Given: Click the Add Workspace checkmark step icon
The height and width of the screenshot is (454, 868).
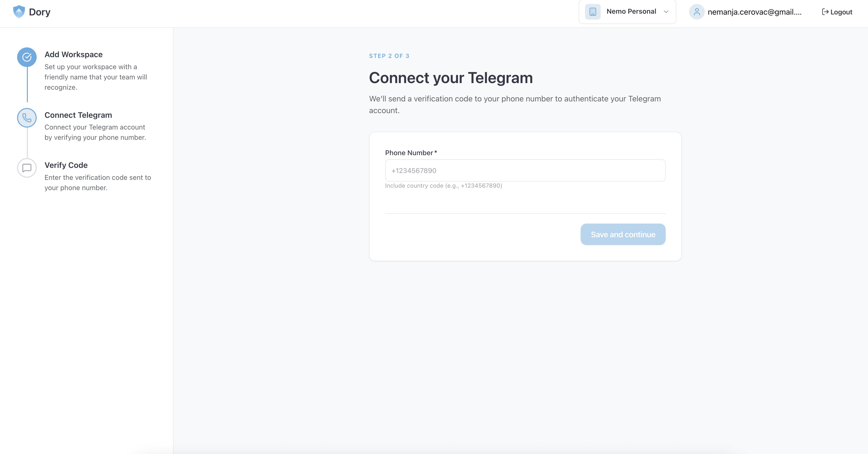Looking at the screenshot, I should [x=27, y=57].
